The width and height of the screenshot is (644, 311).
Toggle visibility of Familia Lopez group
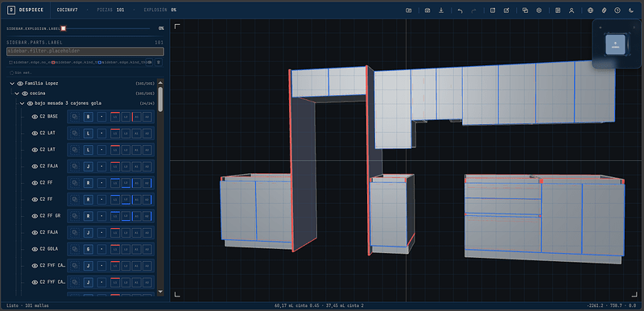tap(20, 84)
